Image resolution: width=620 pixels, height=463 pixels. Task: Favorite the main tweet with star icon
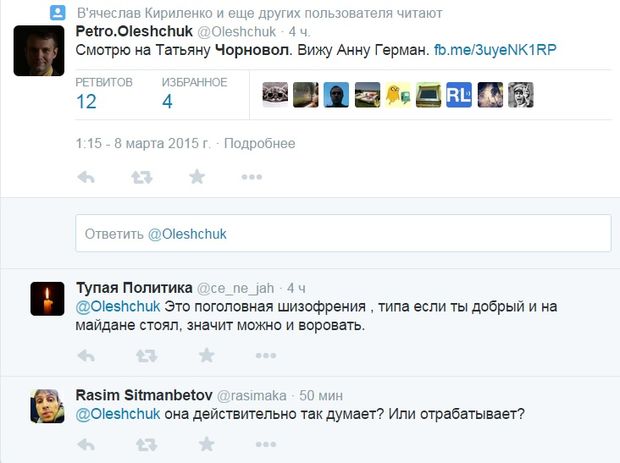pyautogui.click(x=197, y=177)
